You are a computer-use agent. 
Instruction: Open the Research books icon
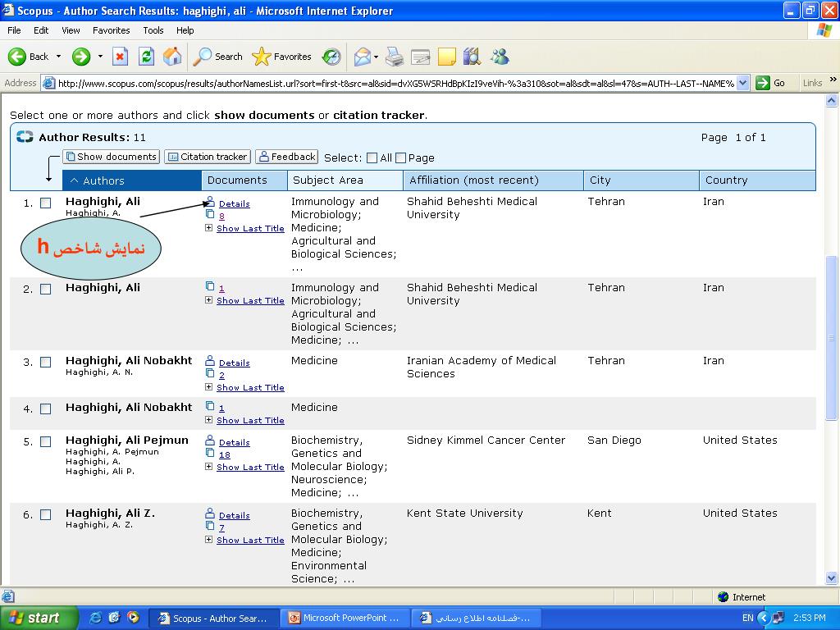472,57
